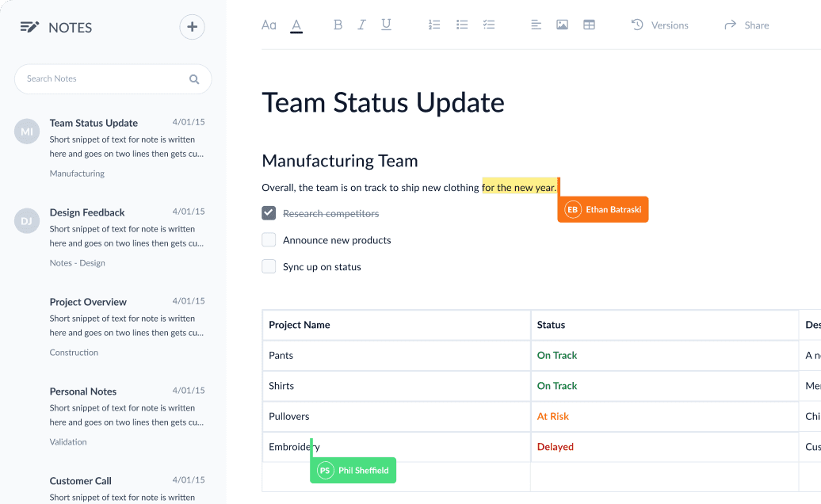Toggle underline formatting
Image resolution: width=821 pixels, height=504 pixels.
(x=387, y=25)
